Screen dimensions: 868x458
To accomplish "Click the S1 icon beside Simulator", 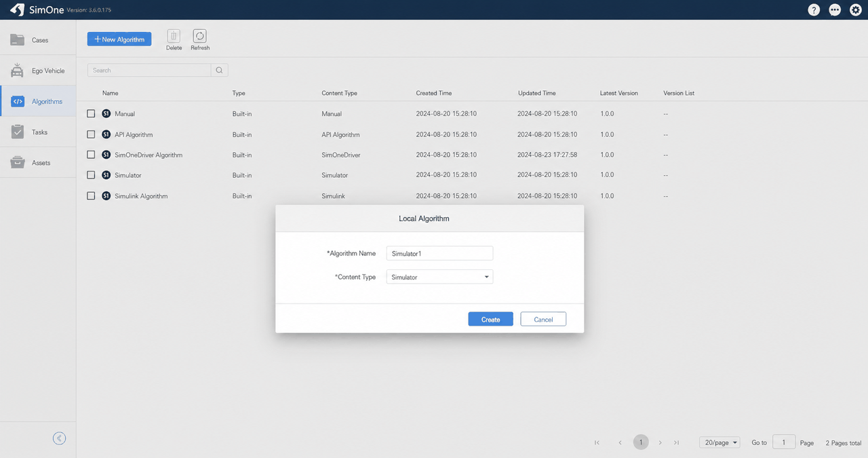I will point(106,175).
